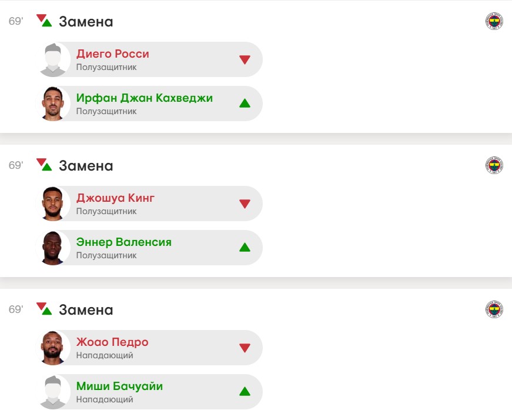Select Эннер Валенсия player name
Image resolution: width=512 pixels, height=420 pixels.
[x=124, y=242]
